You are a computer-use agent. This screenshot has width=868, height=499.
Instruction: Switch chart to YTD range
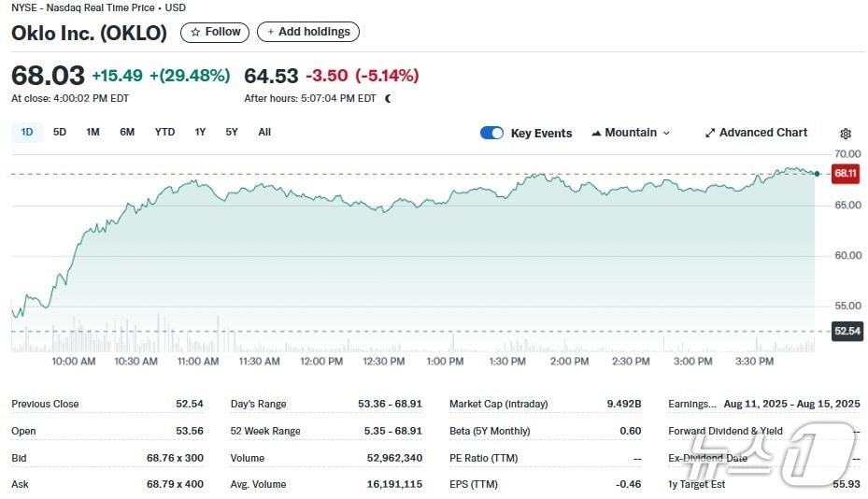pos(164,132)
